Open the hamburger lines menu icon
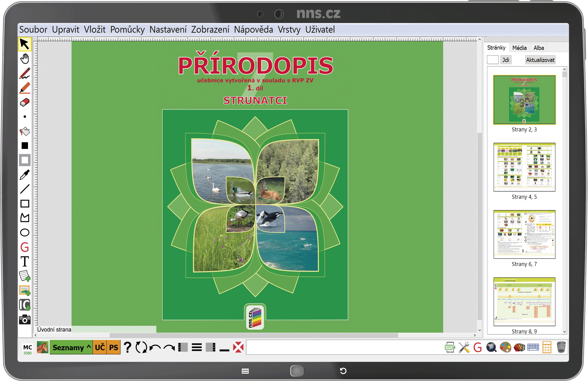The image size is (588, 381). tap(197, 347)
